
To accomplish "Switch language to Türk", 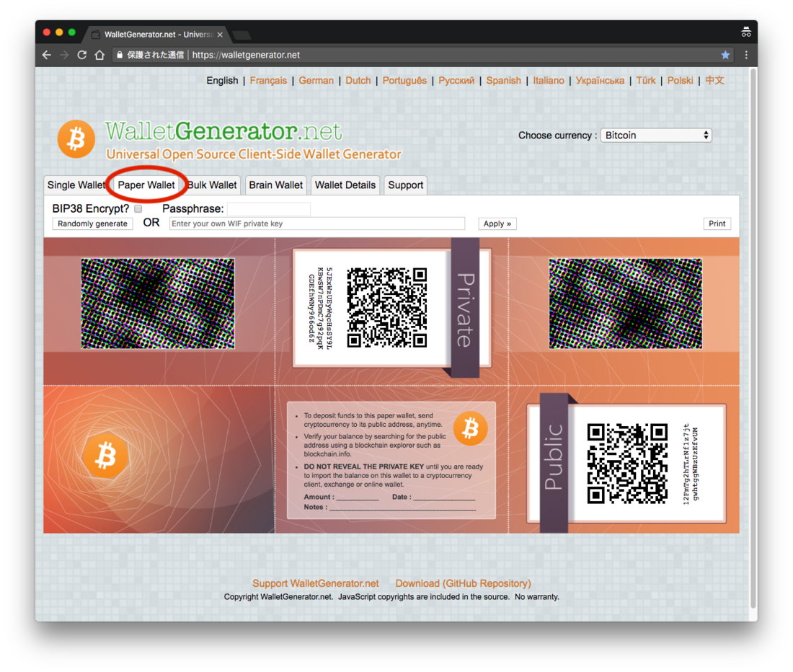I will click(645, 81).
